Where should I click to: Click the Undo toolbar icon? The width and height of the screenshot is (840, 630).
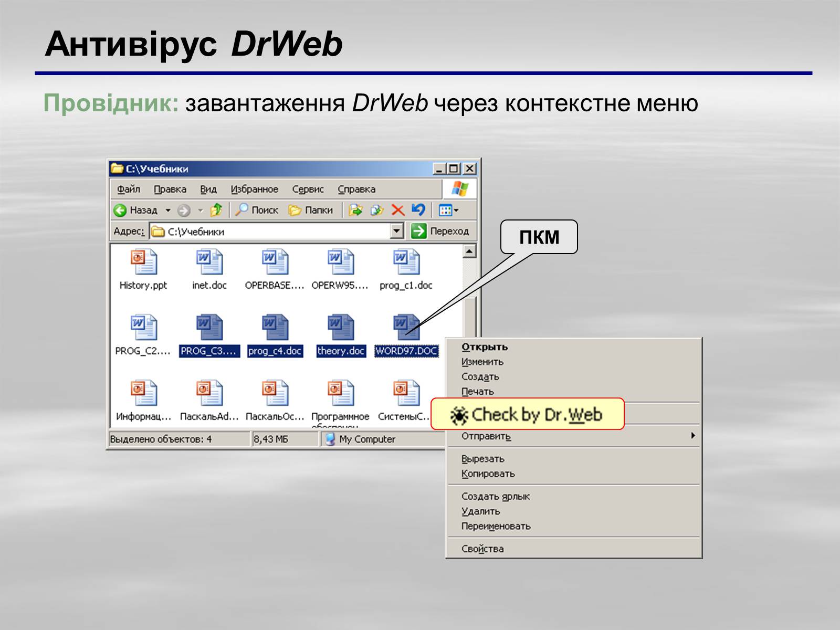418,209
